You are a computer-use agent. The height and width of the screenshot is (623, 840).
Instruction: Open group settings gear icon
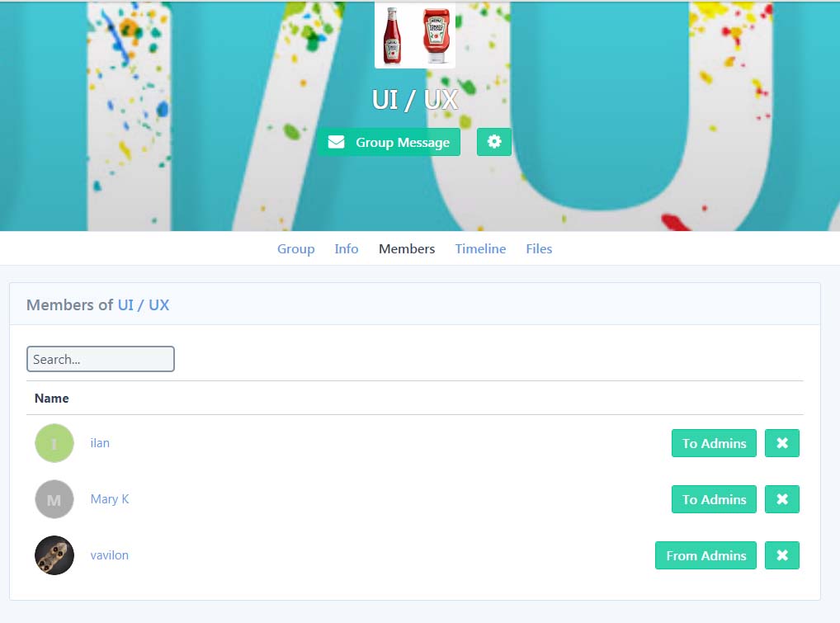(494, 142)
